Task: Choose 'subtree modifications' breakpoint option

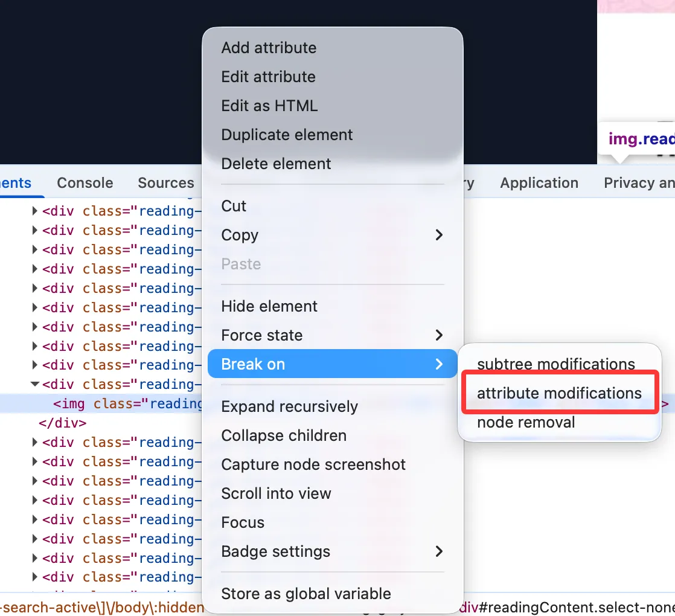Action: [x=555, y=364]
